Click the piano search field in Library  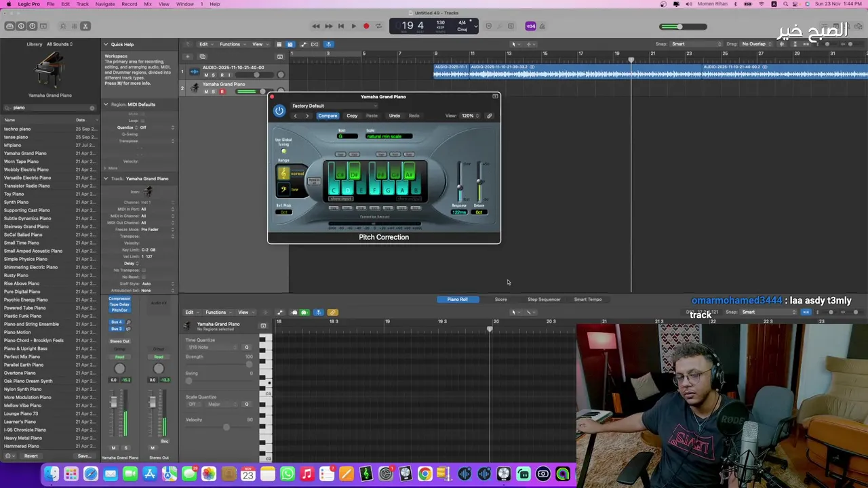50,108
